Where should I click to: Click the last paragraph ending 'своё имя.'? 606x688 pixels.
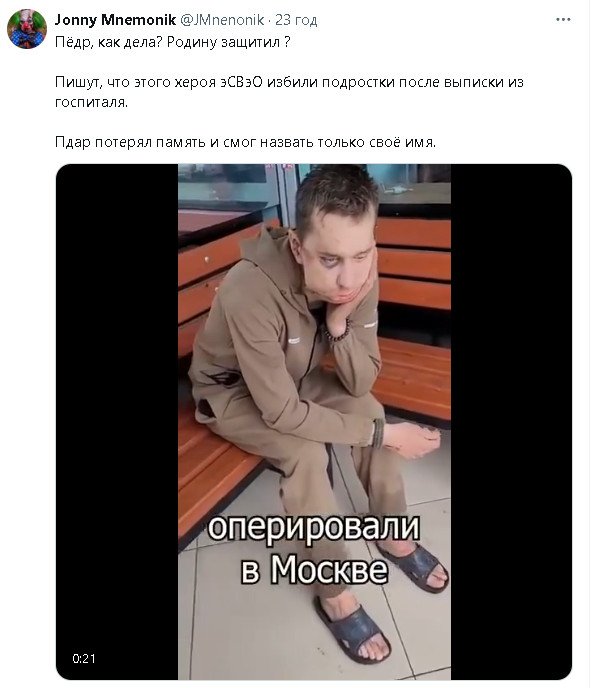[245, 142]
